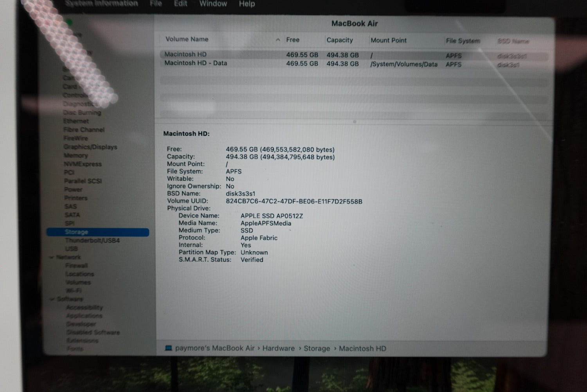This screenshot has height=392, width=587.
Task: Open the Help menu in menu bar
Action: coord(247,4)
